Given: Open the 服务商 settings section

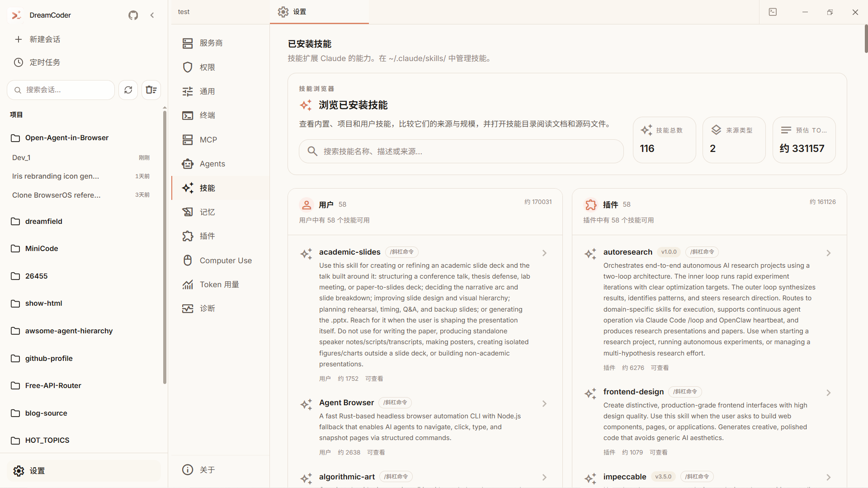Looking at the screenshot, I should point(221,43).
